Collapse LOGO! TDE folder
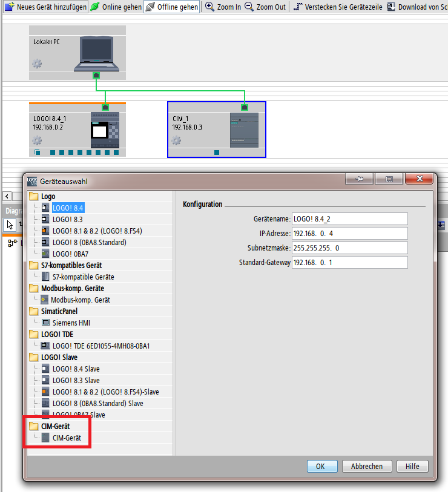This screenshot has height=492, width=448. 33,334
